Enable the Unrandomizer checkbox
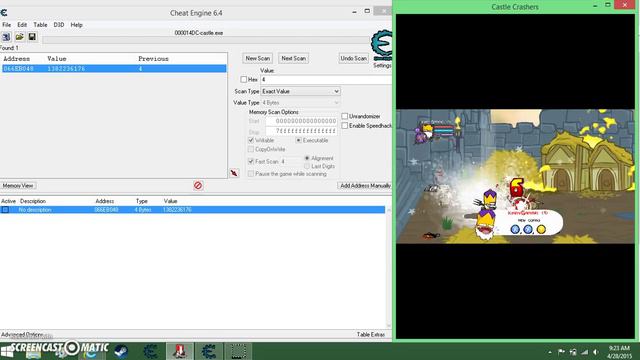The image size is (640, 360). click(344, 116)
